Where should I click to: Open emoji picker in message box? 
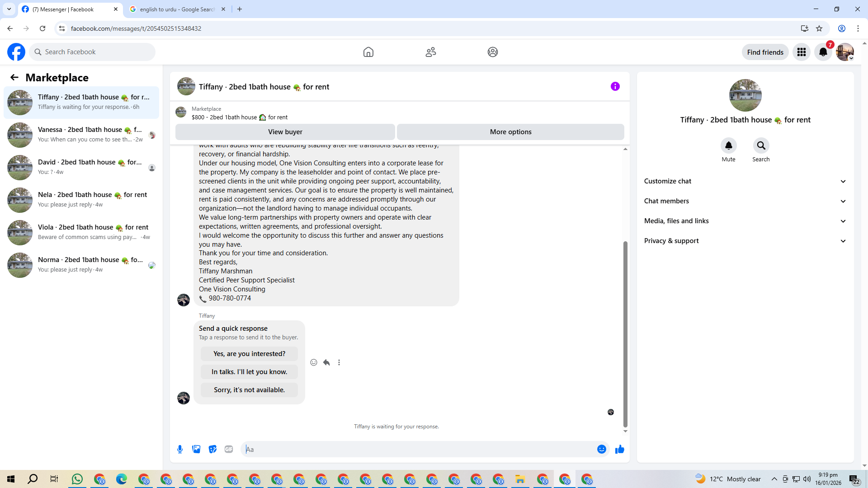[x=601, y=449]
